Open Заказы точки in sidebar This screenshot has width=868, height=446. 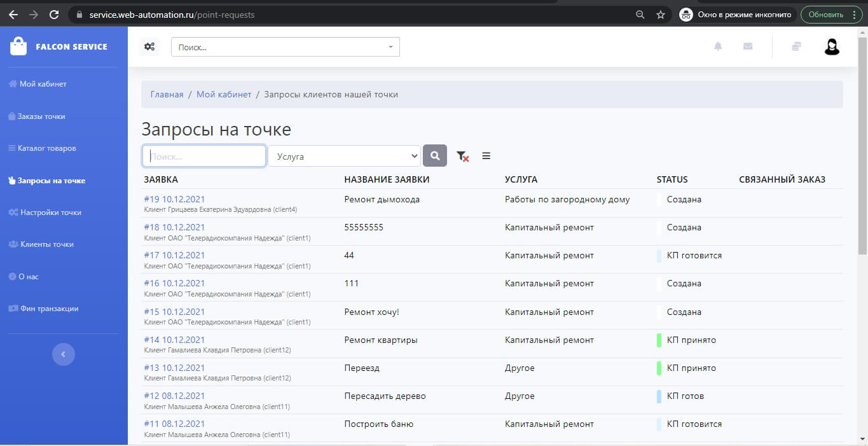coord(37,116)
